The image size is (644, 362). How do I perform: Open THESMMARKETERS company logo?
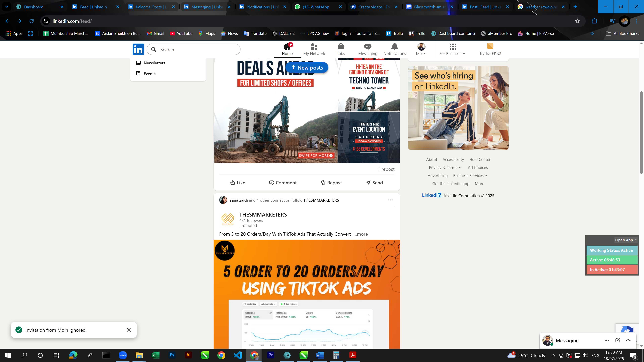pyautogui.click(x=228, y=219)
